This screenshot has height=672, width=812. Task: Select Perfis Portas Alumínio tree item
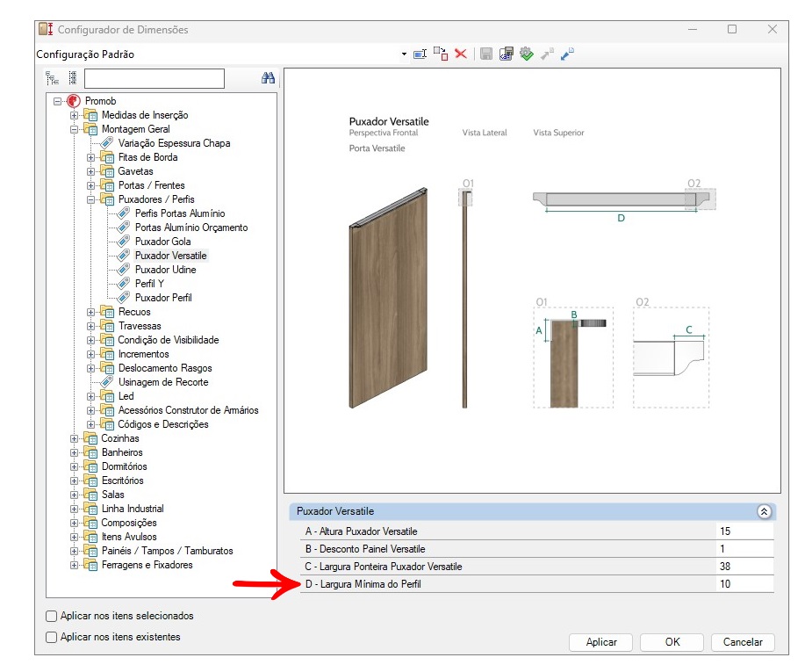[179, 213]
